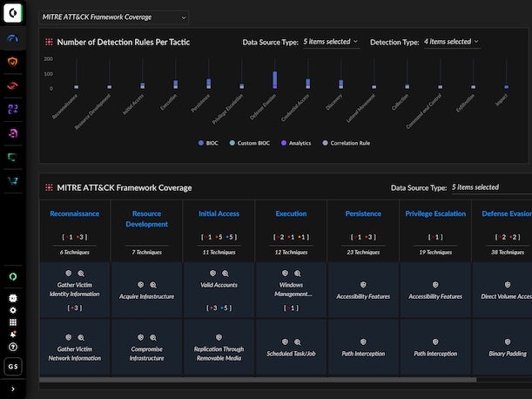Image resolution: width=532 pixels, height=399 pixels.
Task: Open the Reconnaissance tactic link
Action: click(74, 213)
